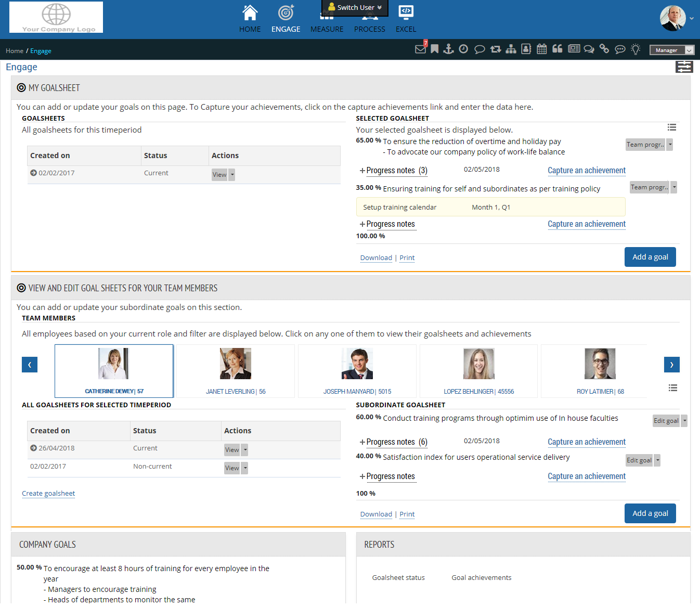Click the company logo image
This screenshot has width=700, height=607.
(56, 17)
